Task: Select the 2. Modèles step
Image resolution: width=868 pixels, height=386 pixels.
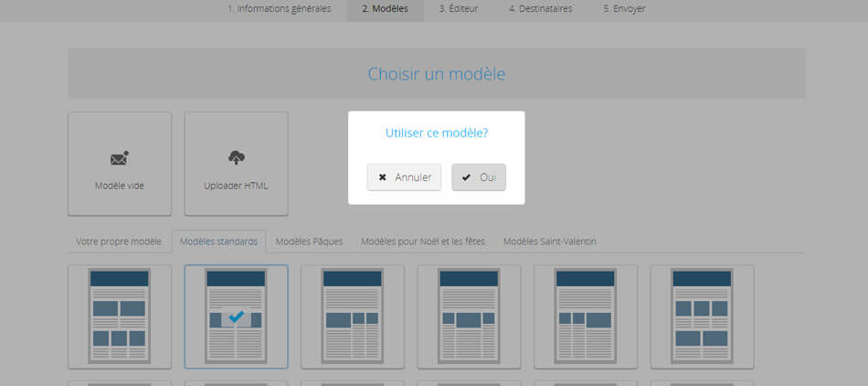Action: (x=386, y=9)
